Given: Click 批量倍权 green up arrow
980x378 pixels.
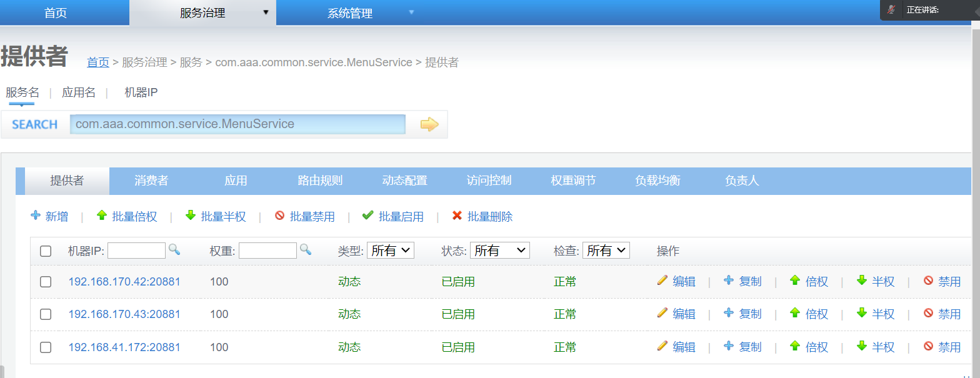Looking at the screenshot, I should [x=102, y=216].
